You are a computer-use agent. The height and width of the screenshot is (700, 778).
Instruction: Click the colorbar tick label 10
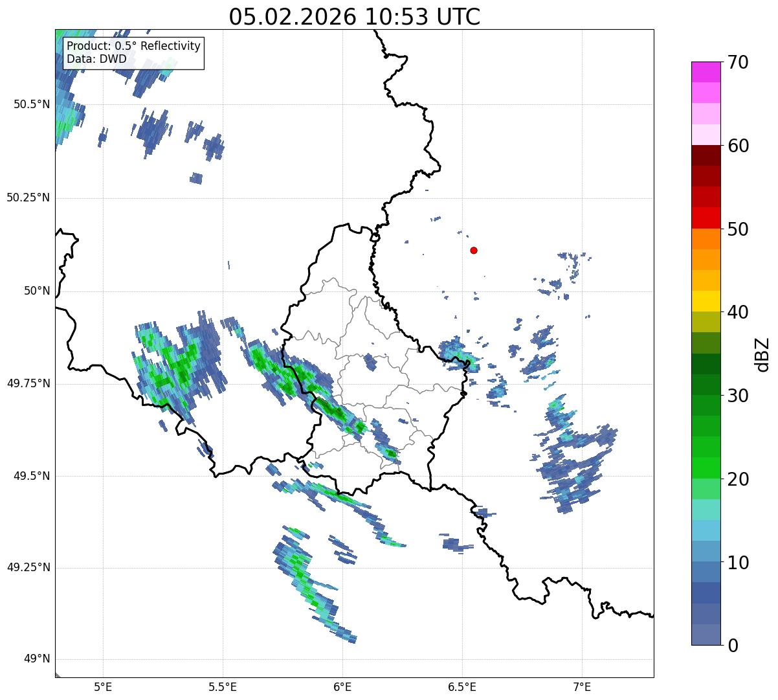tap(738, 563)
